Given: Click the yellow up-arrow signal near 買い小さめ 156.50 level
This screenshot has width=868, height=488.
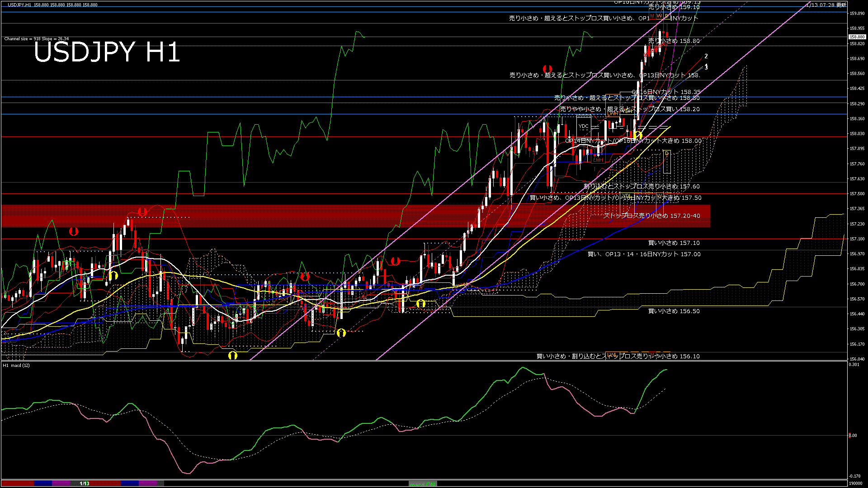Looking at the screenshot, I should click(x=421, y=304).
